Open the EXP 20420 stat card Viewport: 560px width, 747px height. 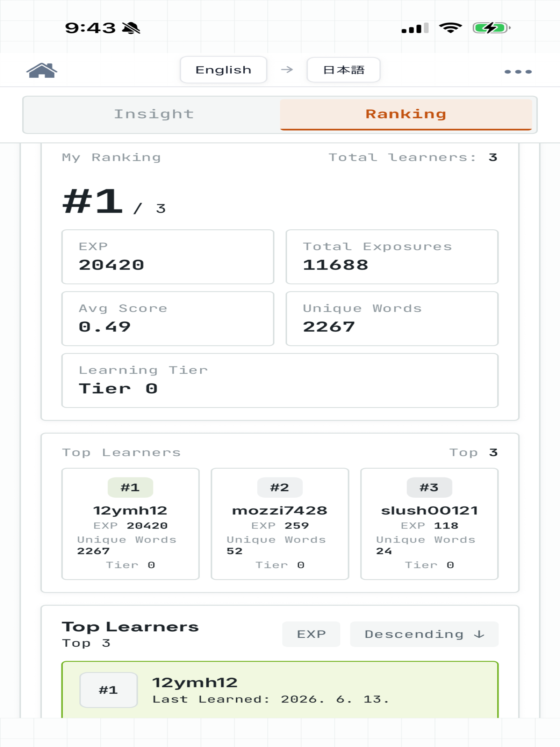168,257
